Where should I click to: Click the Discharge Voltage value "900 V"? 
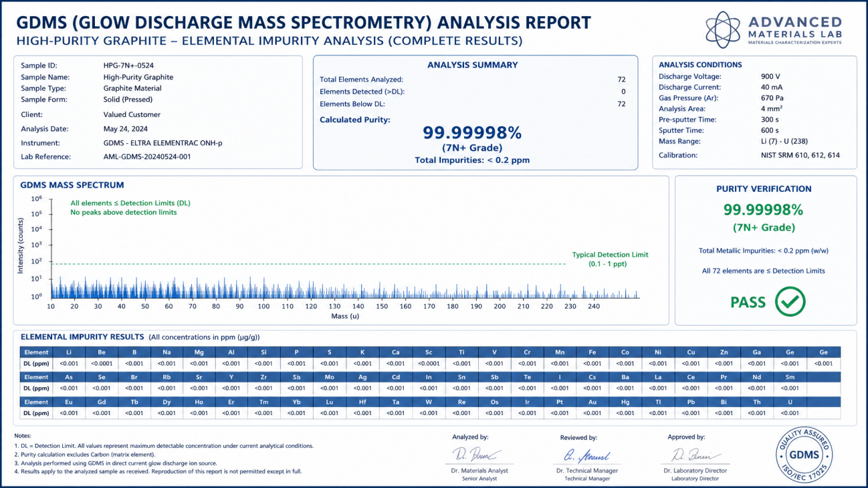[x=772, y=76]
